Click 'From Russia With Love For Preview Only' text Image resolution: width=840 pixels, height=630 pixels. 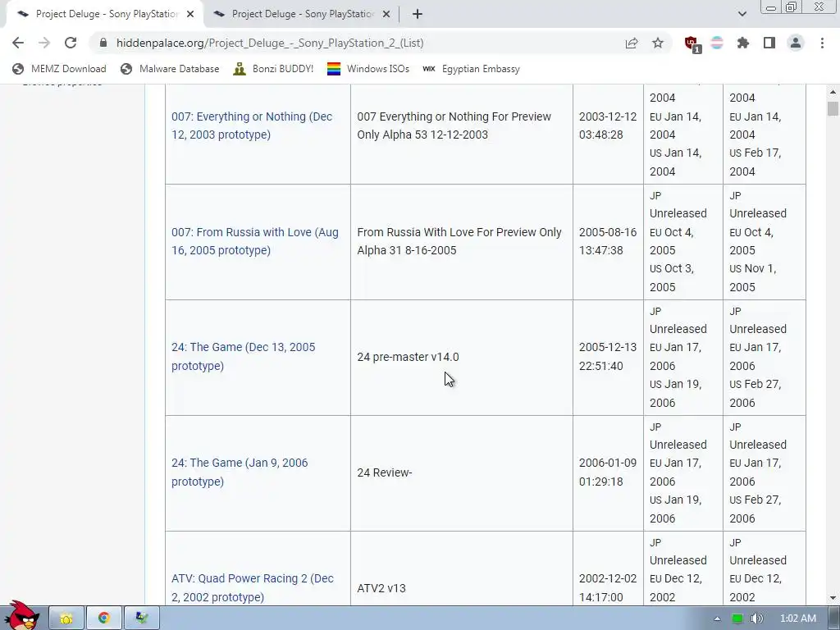[459, 232]
